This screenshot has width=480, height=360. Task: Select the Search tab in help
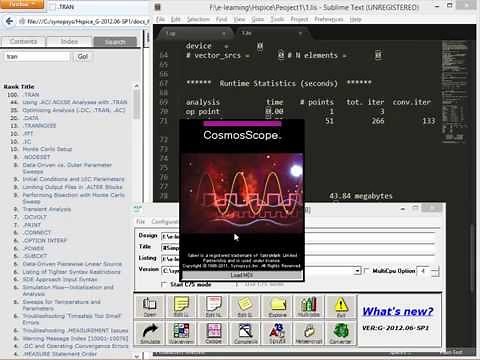pyautogui.click(x=115, y=42)
